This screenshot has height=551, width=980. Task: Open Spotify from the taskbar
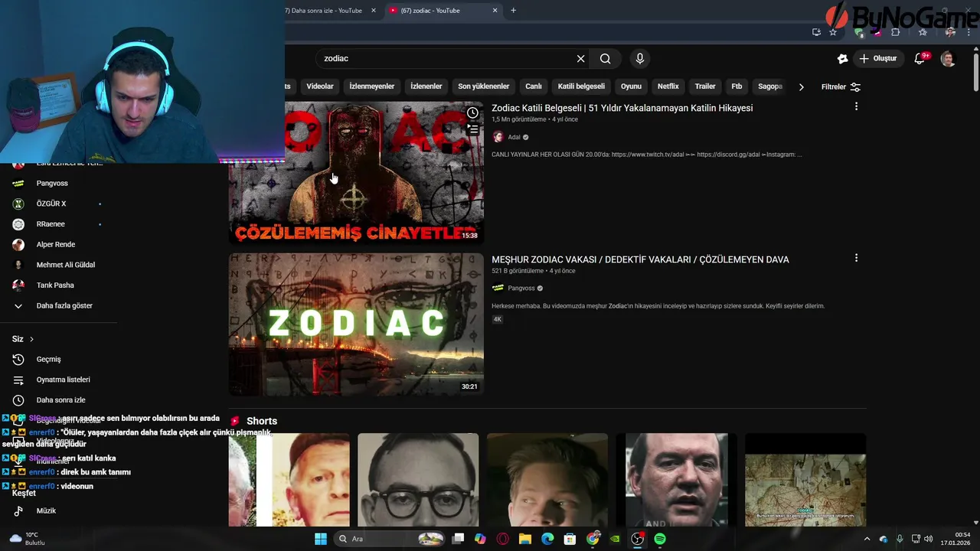tap(660, 539)
